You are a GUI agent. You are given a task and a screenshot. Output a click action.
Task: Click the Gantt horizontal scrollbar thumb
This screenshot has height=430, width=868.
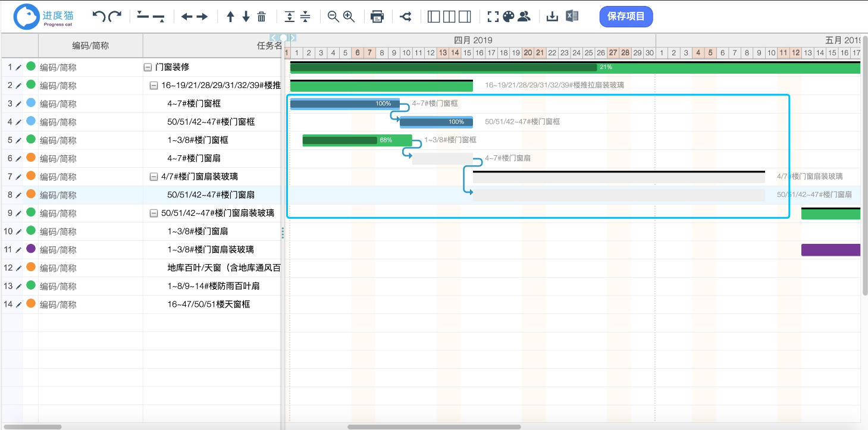(434, 426)
